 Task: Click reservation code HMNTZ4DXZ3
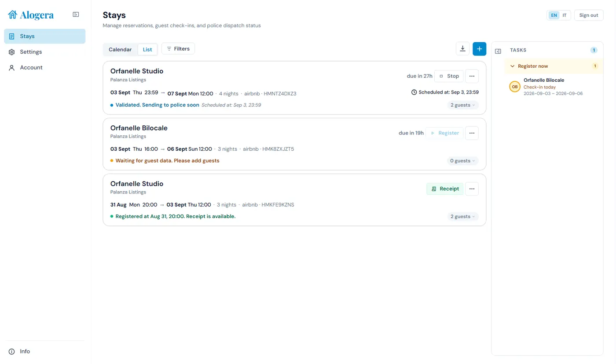280,94
